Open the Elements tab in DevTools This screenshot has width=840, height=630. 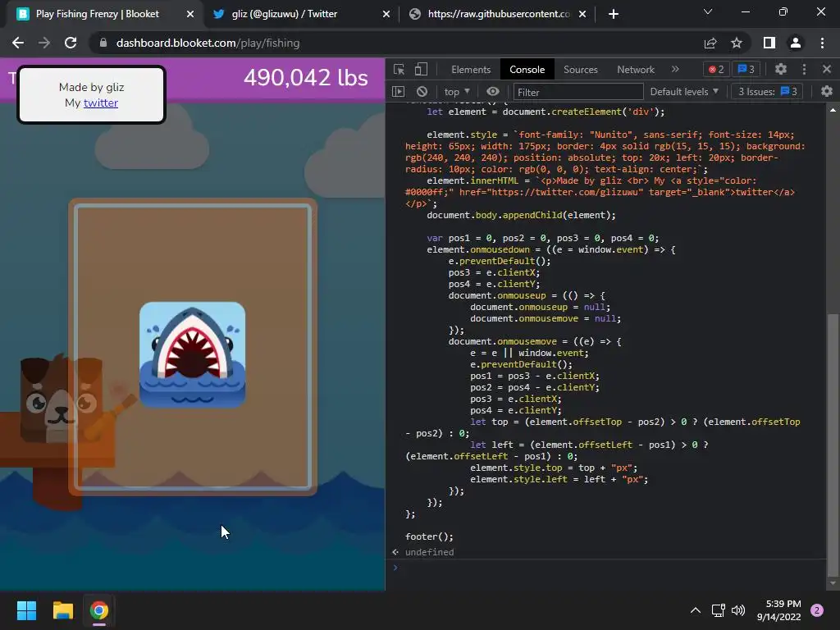pos(471,70)
